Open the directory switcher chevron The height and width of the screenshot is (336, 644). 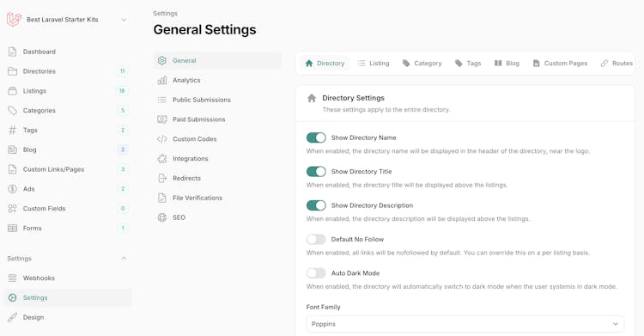click(124, 20)
